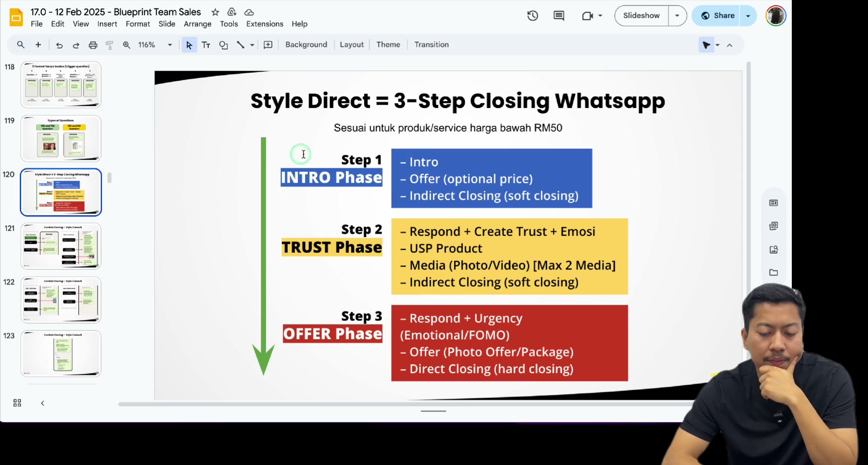The image size is (868, 465).
Task: Open comment history panel
Action: pos(559,16)
